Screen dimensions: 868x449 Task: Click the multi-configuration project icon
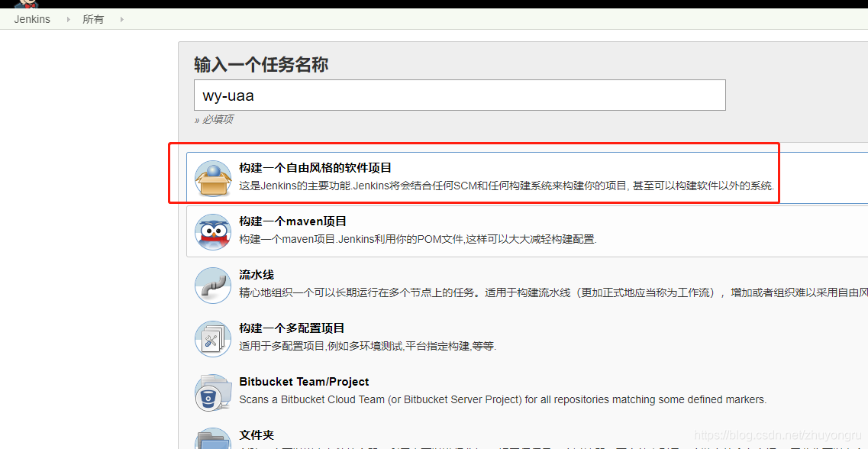click(x=213, y=339)
